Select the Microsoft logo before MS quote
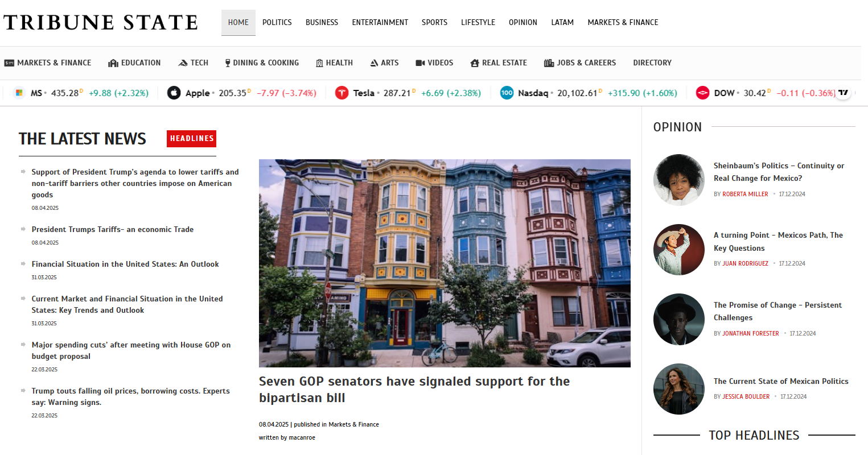 tap(19, 92)
